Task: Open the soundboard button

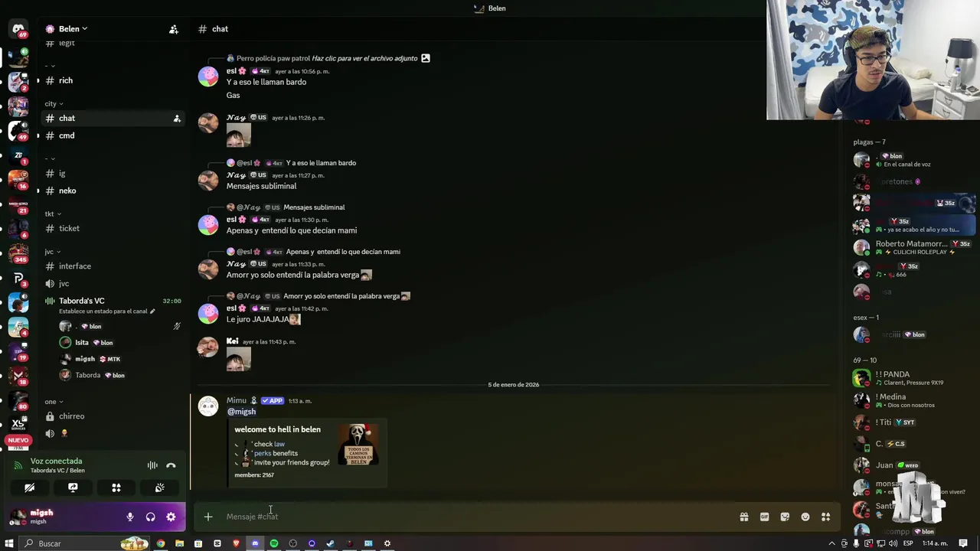Action: click(x=160, y=487)
